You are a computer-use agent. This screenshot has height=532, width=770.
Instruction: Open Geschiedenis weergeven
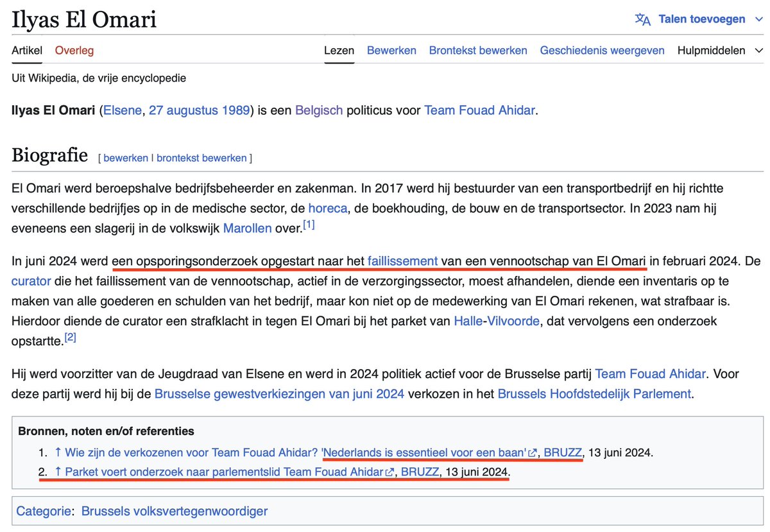601,50
